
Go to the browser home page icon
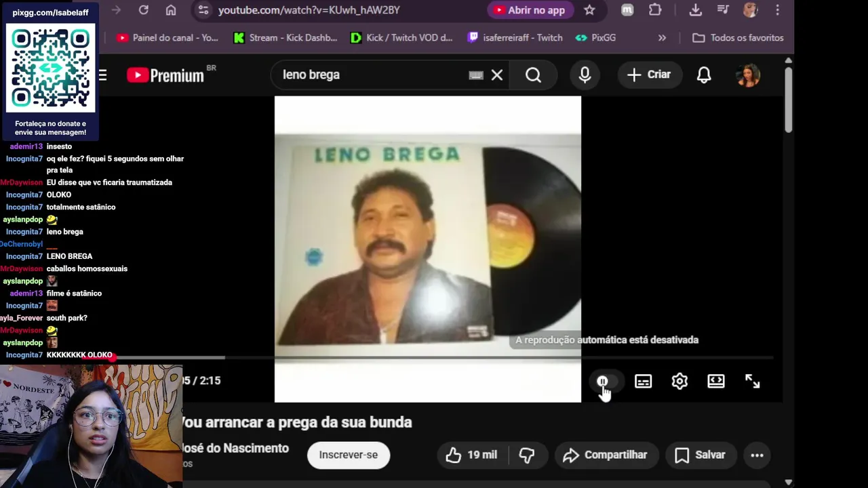pyautogui.click(x=171, y=10)
